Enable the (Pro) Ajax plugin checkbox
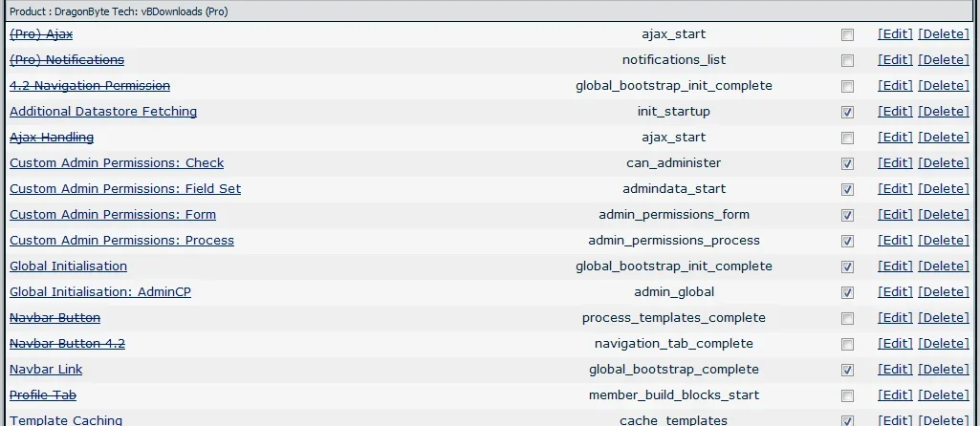The width and height of the screenshot is (980, 426). [847, 35]
